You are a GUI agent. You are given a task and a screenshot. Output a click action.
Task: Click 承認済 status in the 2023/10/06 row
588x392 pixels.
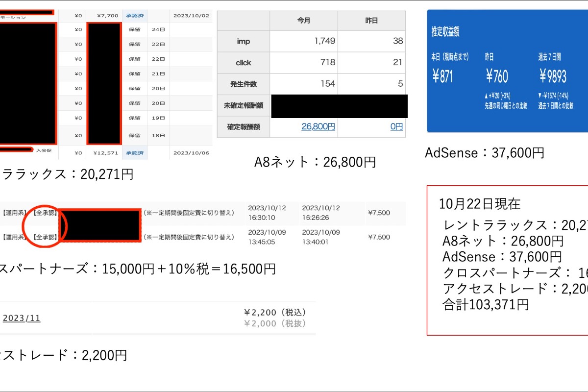pos(135,153)
